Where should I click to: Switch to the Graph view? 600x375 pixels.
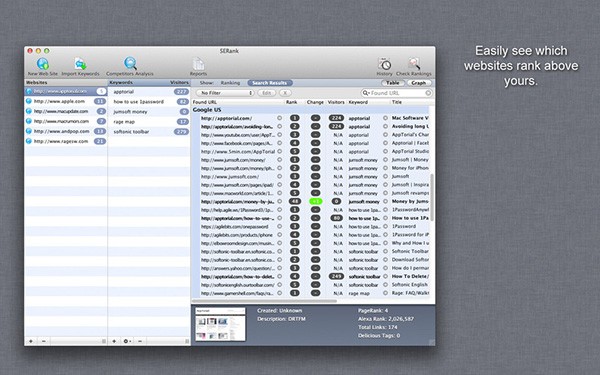coord(419,83)
